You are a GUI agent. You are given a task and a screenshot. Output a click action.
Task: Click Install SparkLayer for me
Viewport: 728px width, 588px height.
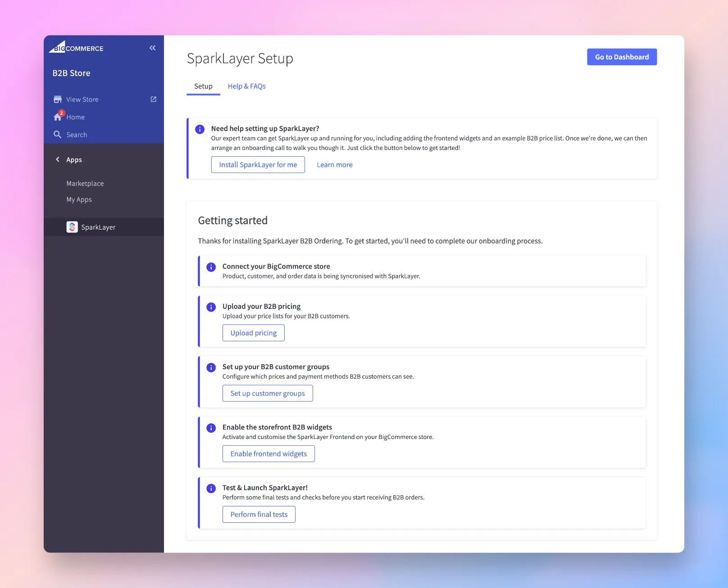[x=258, y=165]
